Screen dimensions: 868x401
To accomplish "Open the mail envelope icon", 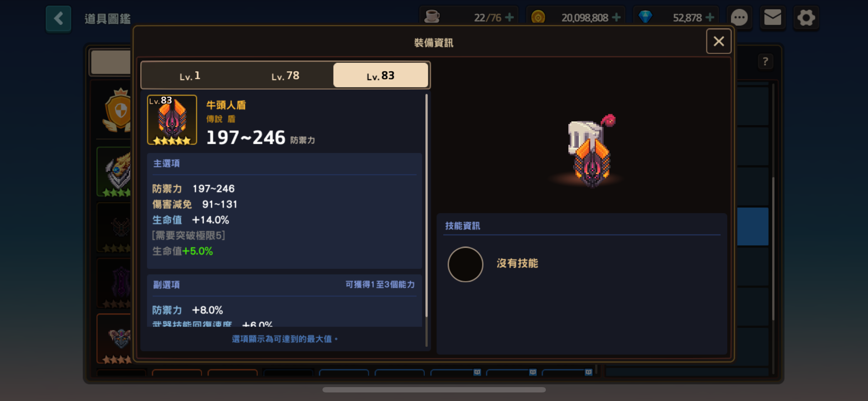I will click(x=773, y=17).
